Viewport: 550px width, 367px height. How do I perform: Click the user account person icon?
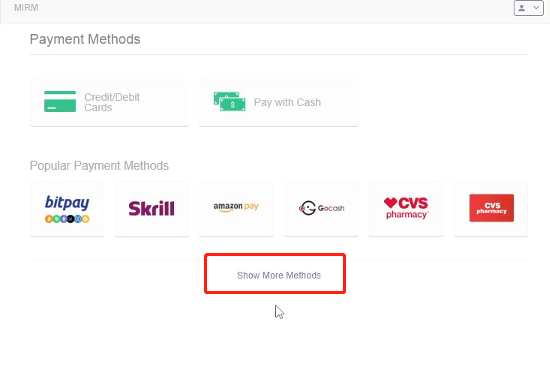tap(522, 8)
